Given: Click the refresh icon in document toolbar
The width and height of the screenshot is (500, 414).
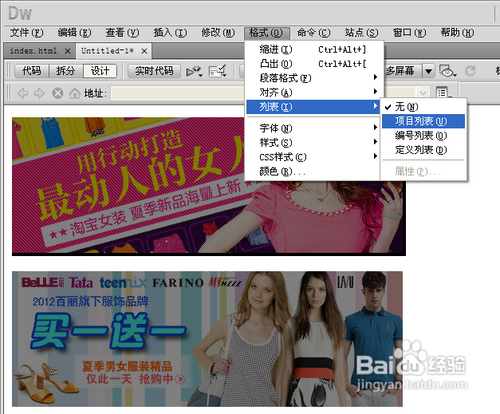Looking at the screenshot, I should [470, 71].
